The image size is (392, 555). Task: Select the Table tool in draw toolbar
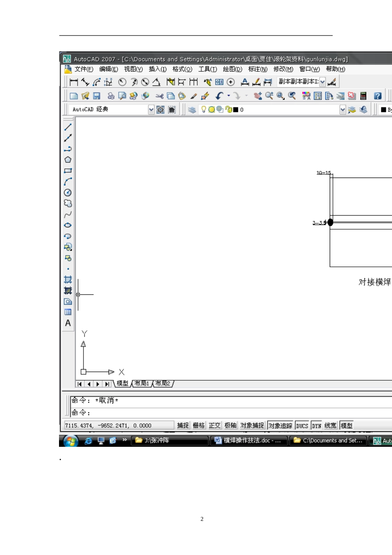pos(68,312)
